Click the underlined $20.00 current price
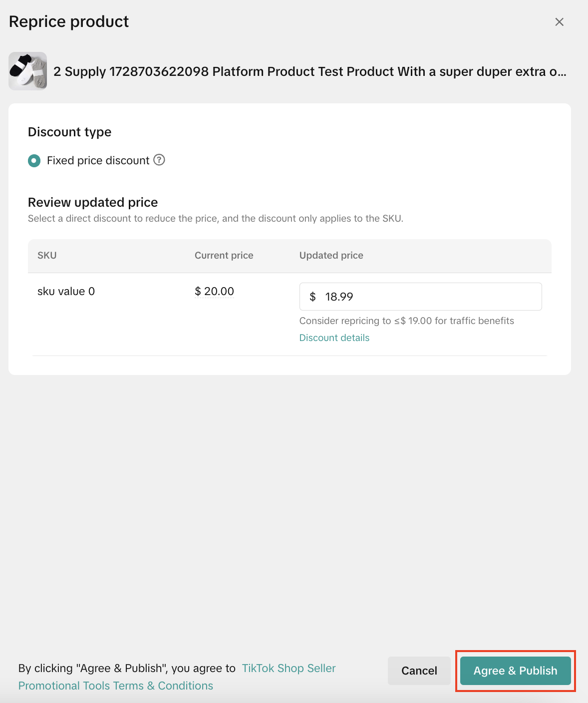The height and width of the screenshot is (703, 588). click(214, 291)
